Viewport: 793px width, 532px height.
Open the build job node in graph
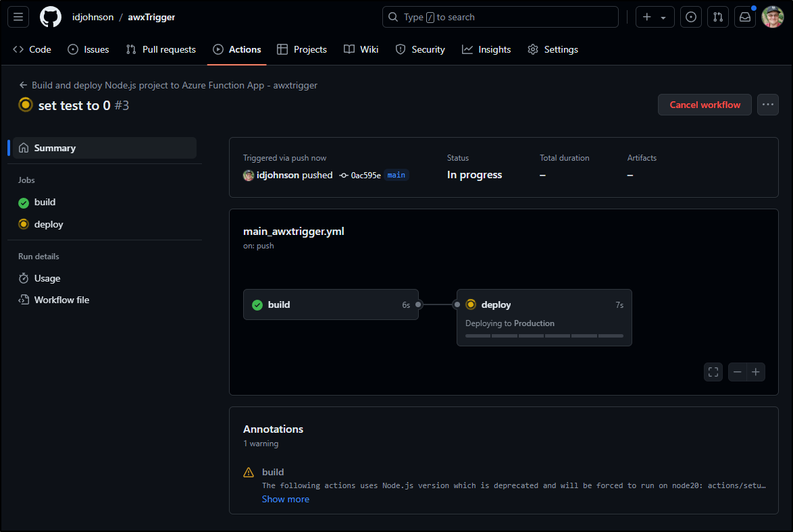tap(331, 304)
